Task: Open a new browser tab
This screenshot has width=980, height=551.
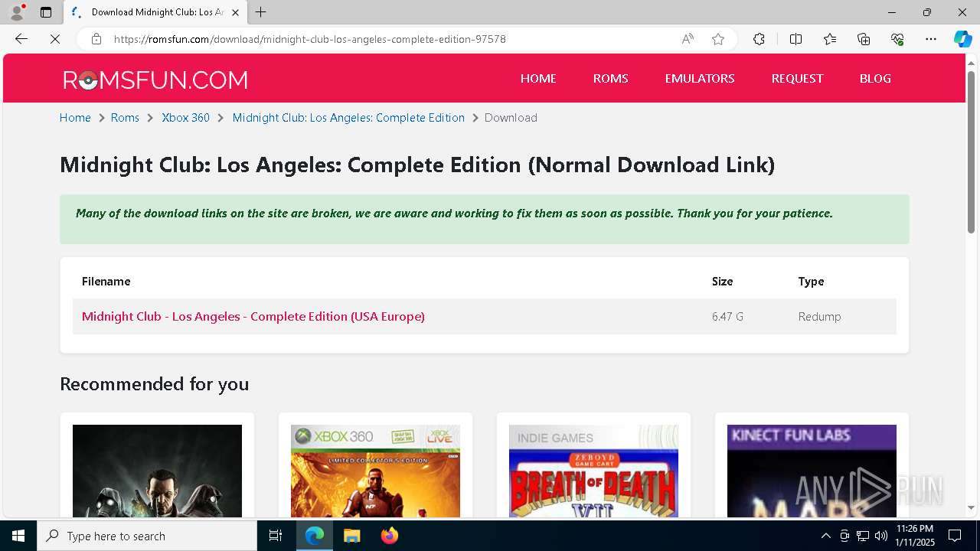Action: 261,12
